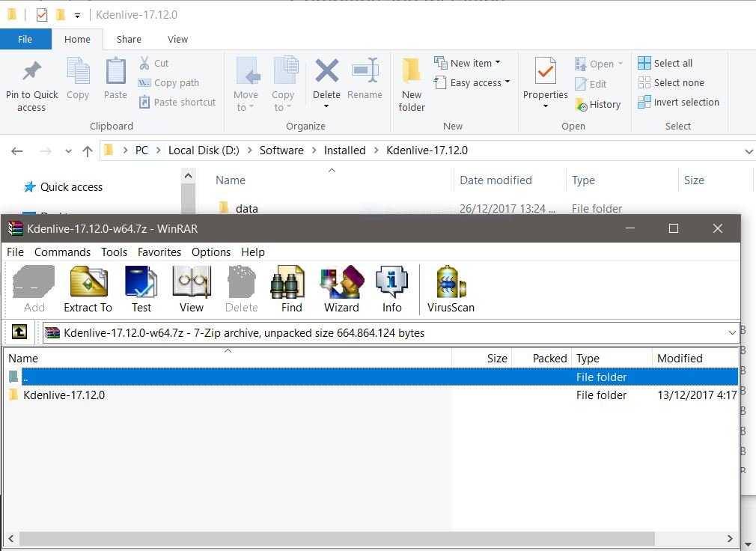Sort Explorer by Date modified column
756x551 pixels.
[510, 180]
